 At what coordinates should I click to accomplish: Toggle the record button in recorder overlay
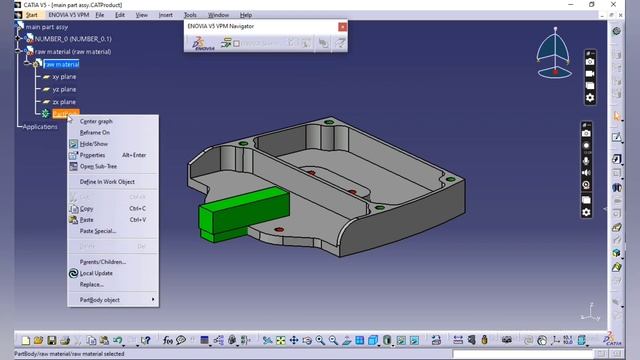[586, 146]
